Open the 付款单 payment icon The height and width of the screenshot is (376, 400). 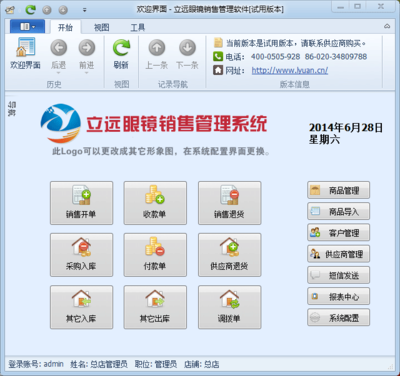tap(155, 255)
